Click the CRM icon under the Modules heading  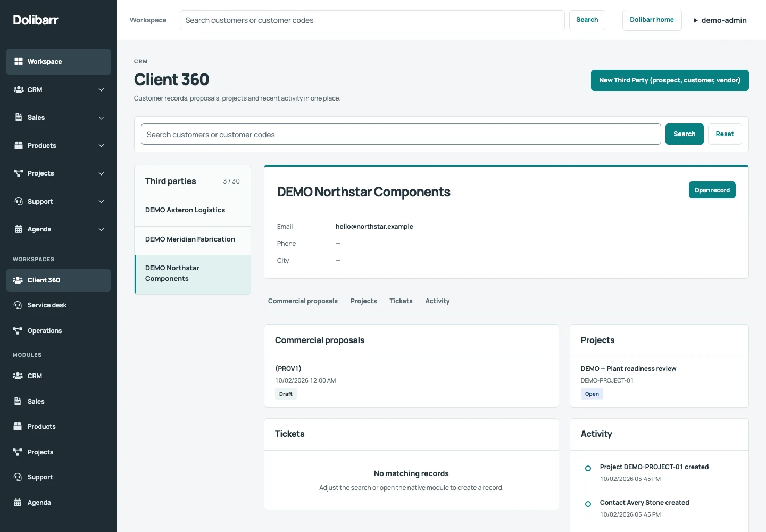(18, 376)
